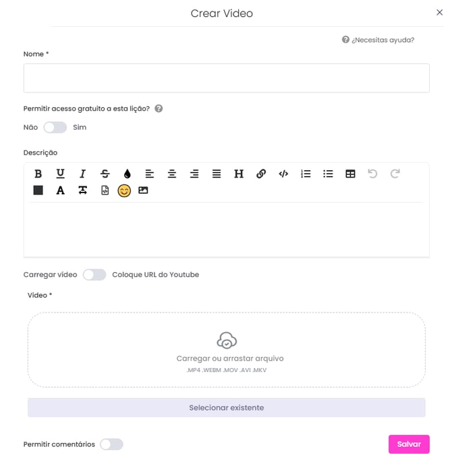
Task: Click Selecionar existente button
Action: point(226,407)
